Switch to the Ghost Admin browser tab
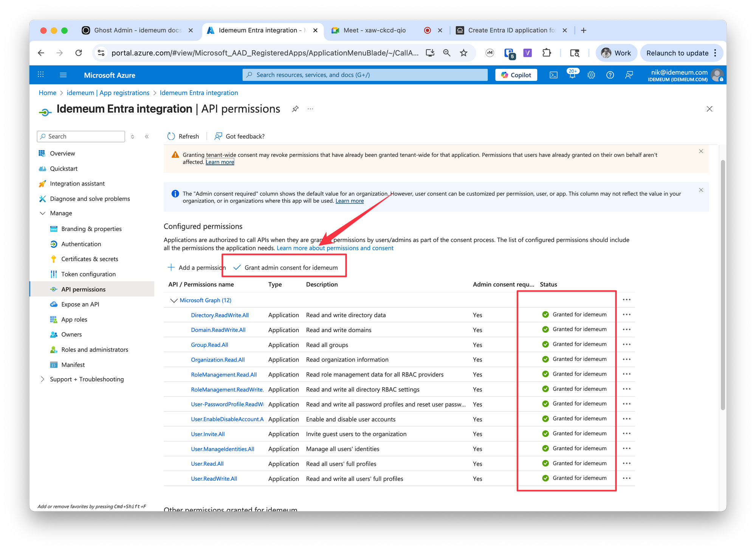Viewport: 756px width, 550px height. pos(138,30)
